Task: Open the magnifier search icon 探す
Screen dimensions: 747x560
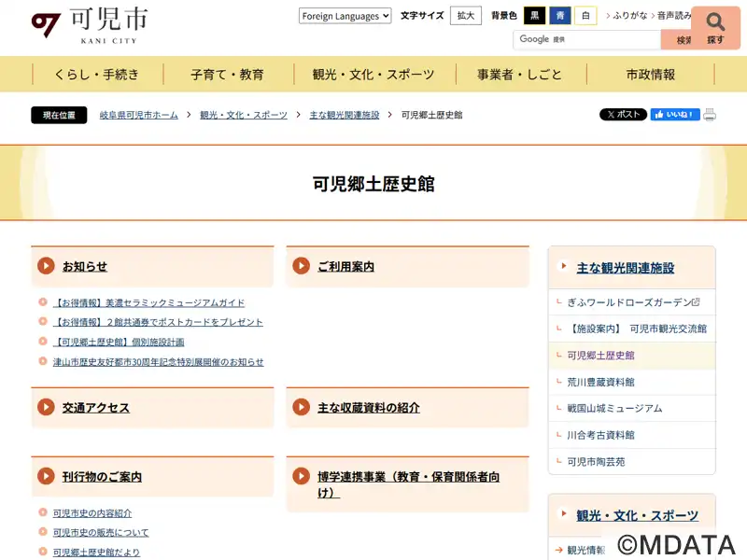Action: coord(715,27)
